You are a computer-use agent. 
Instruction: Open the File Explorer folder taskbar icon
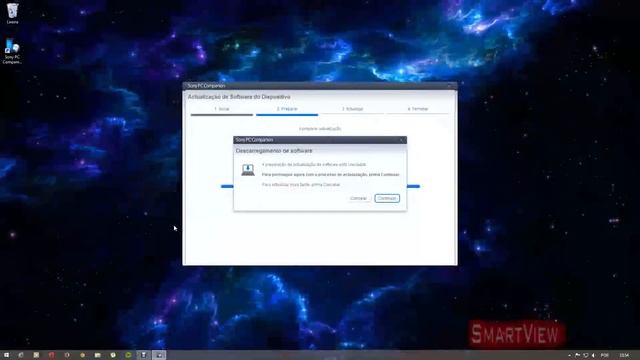(x=98, y=355)
